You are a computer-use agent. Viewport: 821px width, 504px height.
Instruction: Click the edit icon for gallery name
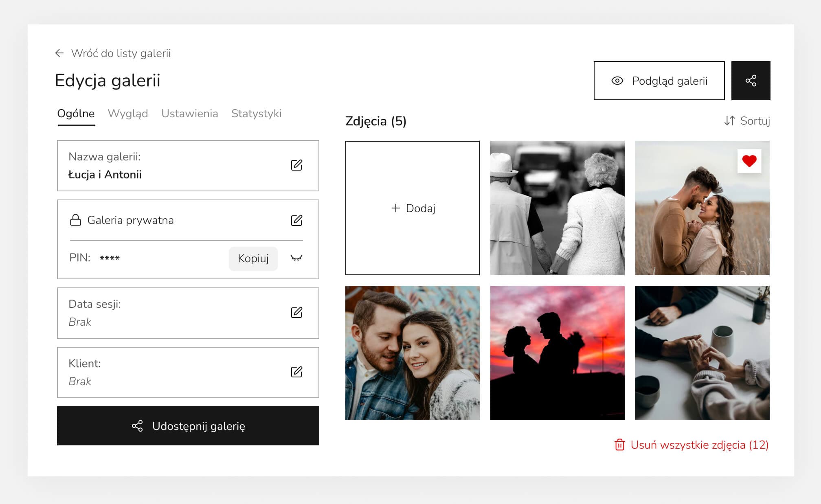[x=296, y=165]
